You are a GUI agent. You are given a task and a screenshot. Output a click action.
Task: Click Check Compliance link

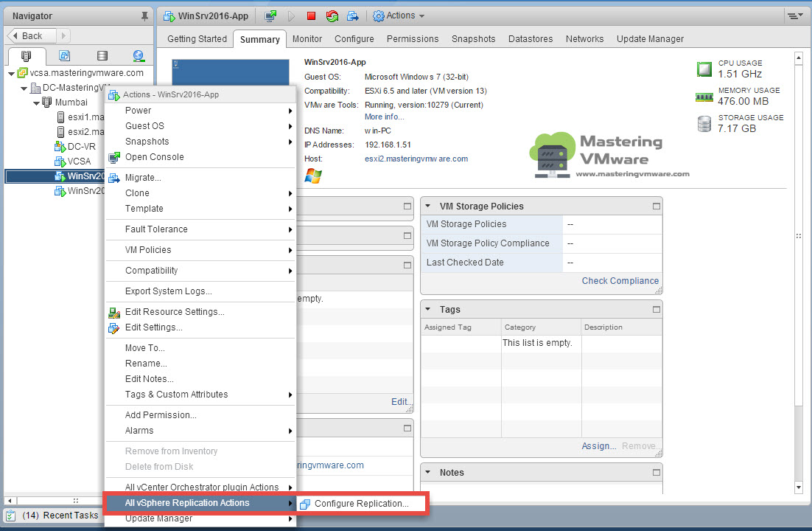tap(620, 280)
